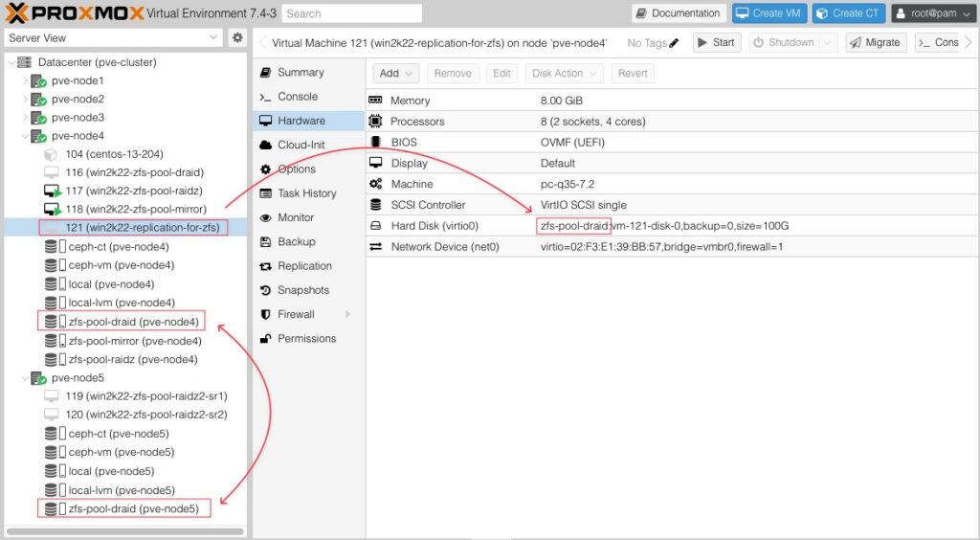This screenshot has width=980, height=540.
Task: Click running VM icon for 118
Action: (x=52, y=209)
